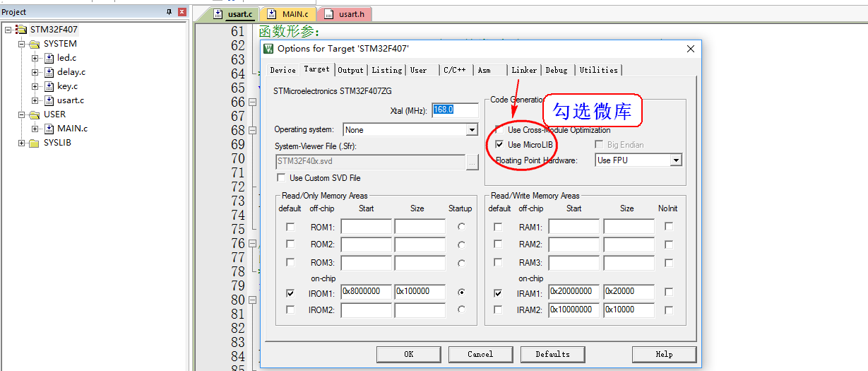Screen dimensions: 868x371
Task: Click the IRAM1 Start address field
Action: point(574,292)
